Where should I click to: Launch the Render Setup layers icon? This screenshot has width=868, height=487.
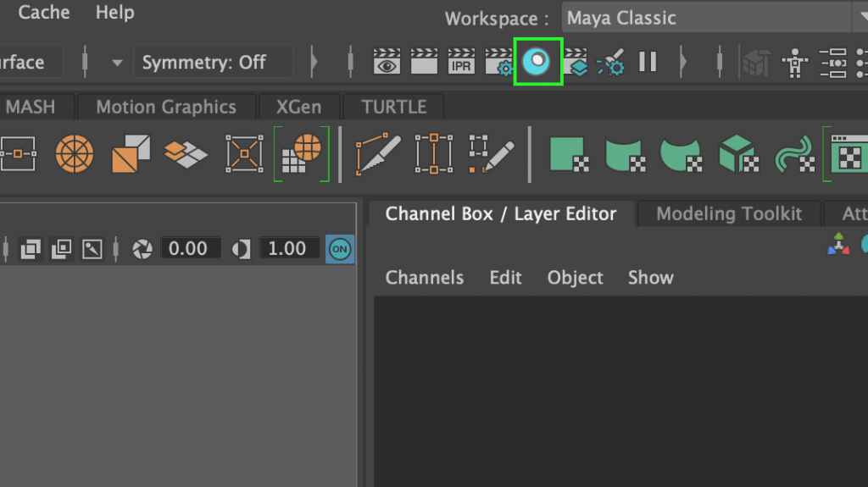pyautogui.click(x=577, y=62)
